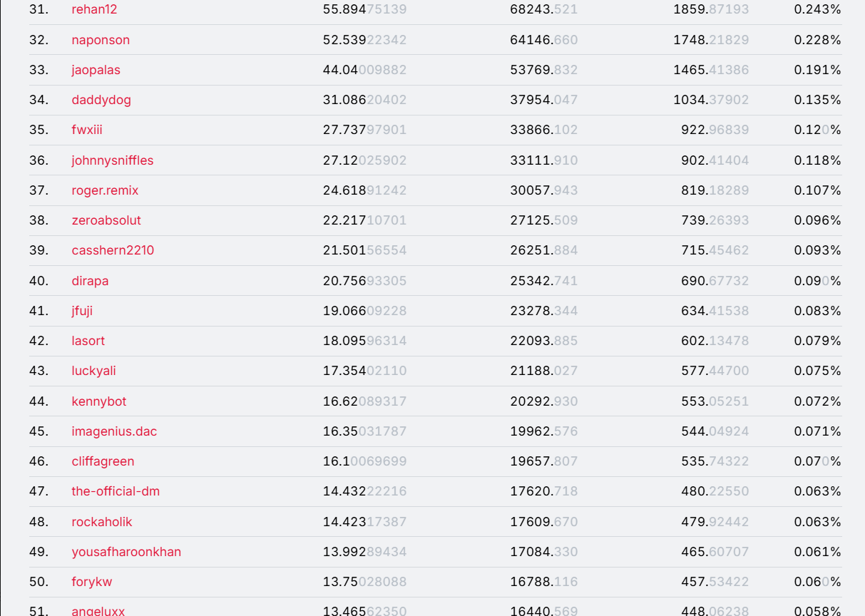This screenshot has height=616, width=865.
Task: Click yousafharoonkhan username link
Action: (126, 552)
